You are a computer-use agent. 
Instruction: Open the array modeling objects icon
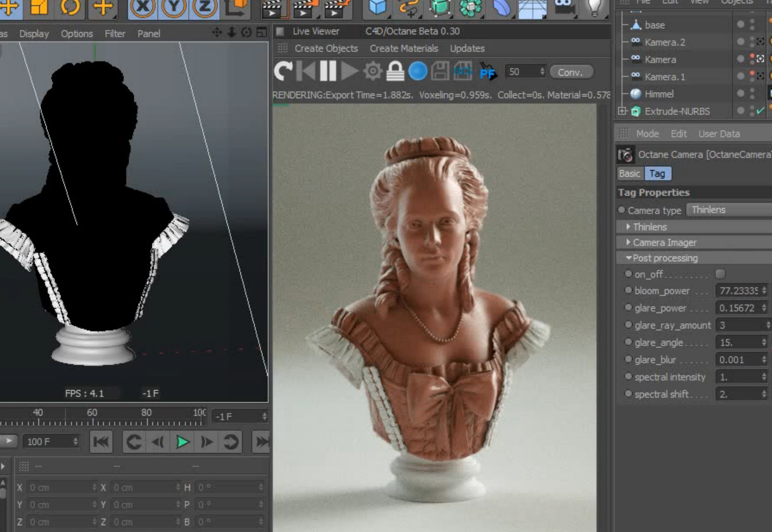(x=471, y=7)
